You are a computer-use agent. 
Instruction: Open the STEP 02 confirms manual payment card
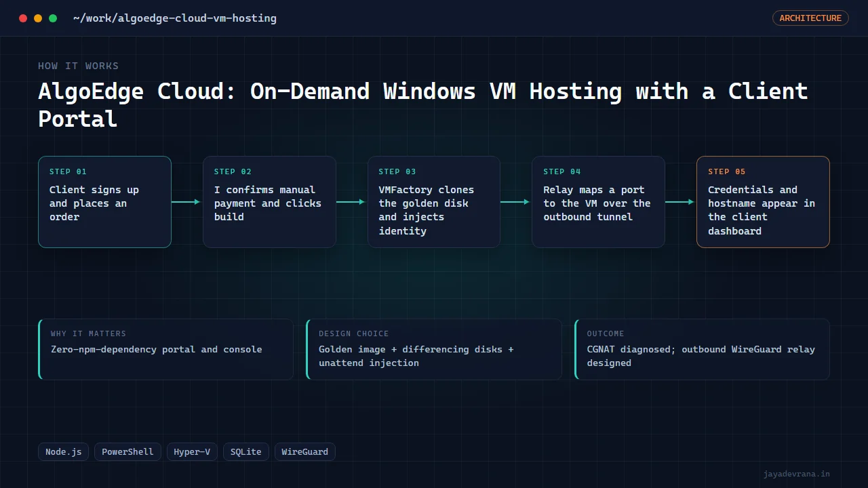(x=269, y=202)
